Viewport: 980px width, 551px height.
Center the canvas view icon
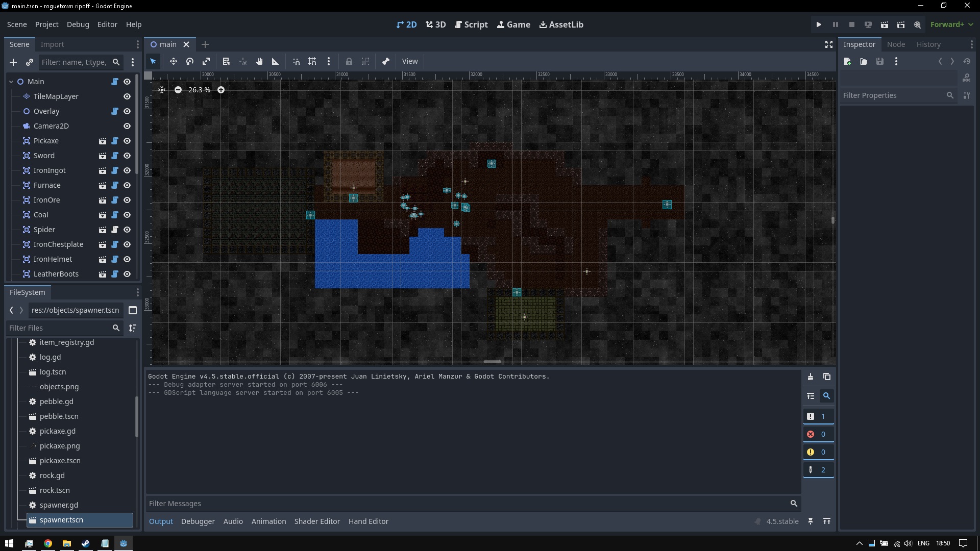(x=162, y=90)
